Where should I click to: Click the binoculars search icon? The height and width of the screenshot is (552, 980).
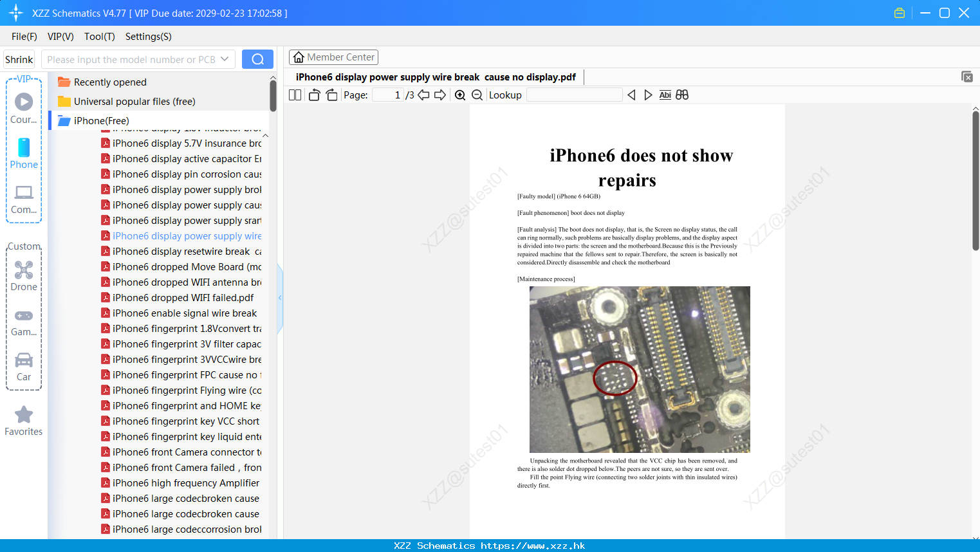pyautogui.click(x=682, y=95)
